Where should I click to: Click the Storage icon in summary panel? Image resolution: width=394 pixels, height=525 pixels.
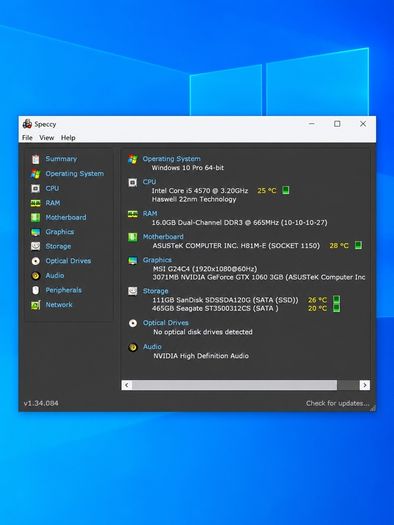point(133,291)
